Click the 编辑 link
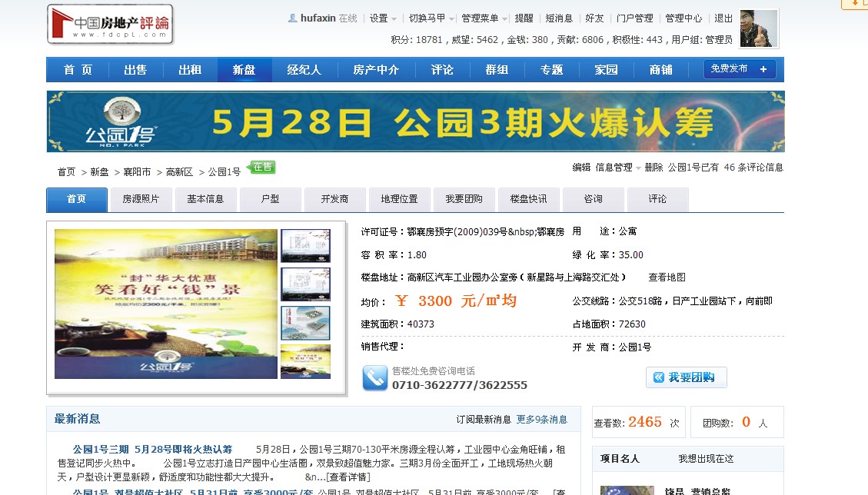 pyautogui.click(x=581, y=168)
